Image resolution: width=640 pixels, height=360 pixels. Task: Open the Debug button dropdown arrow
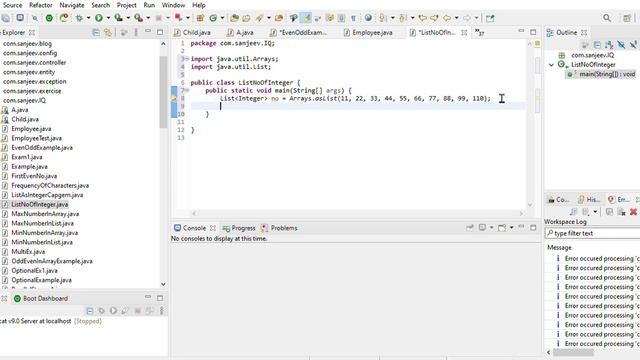coord(88,18)
